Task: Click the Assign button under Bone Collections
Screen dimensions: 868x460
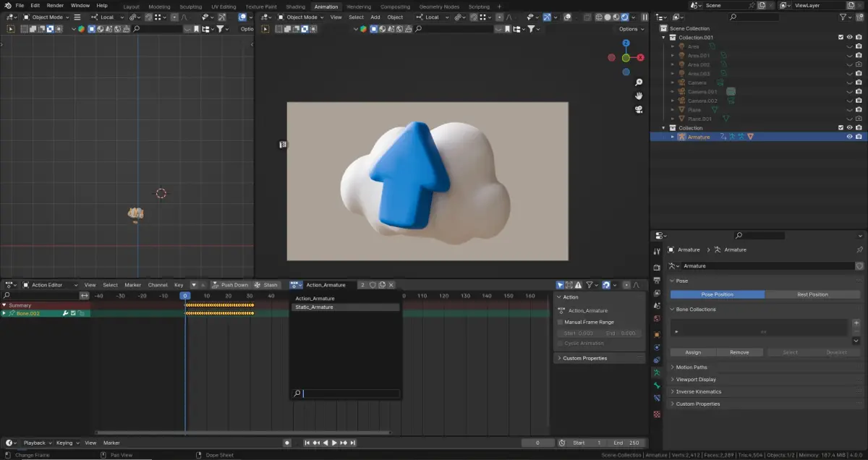Action: pos(693,352)
